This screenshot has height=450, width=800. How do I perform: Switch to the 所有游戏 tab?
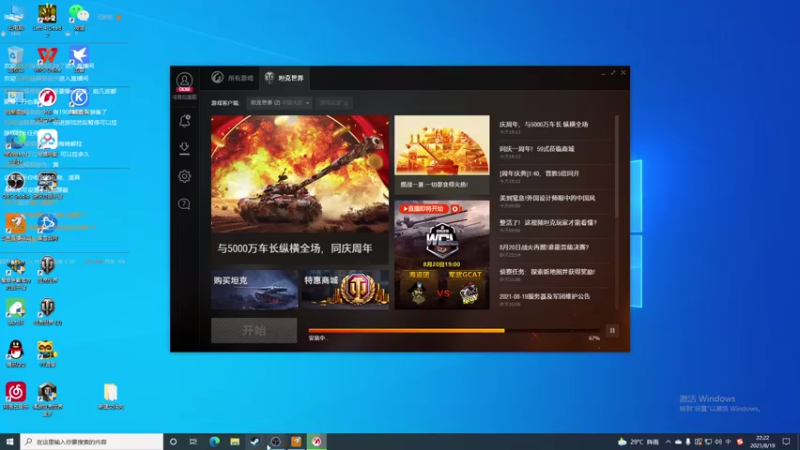(x=233, y=78)
